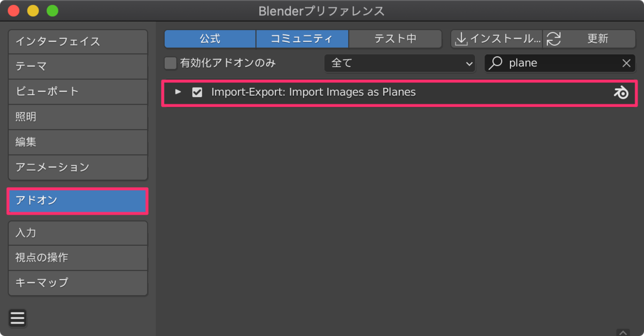Clear the plane search using the X icon

coord(626,63)
